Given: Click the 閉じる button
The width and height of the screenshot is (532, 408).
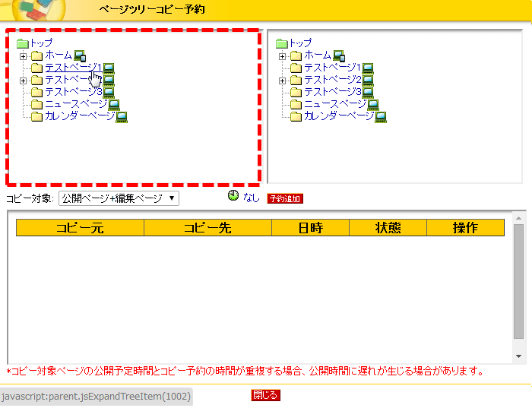Looking at the screenshot, I should point(266,395).
